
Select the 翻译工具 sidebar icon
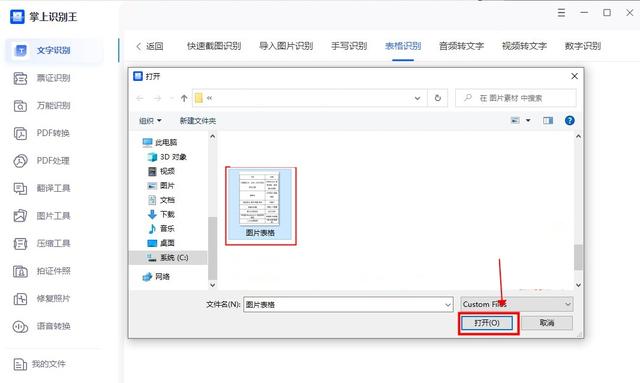[x=20, y=188]
